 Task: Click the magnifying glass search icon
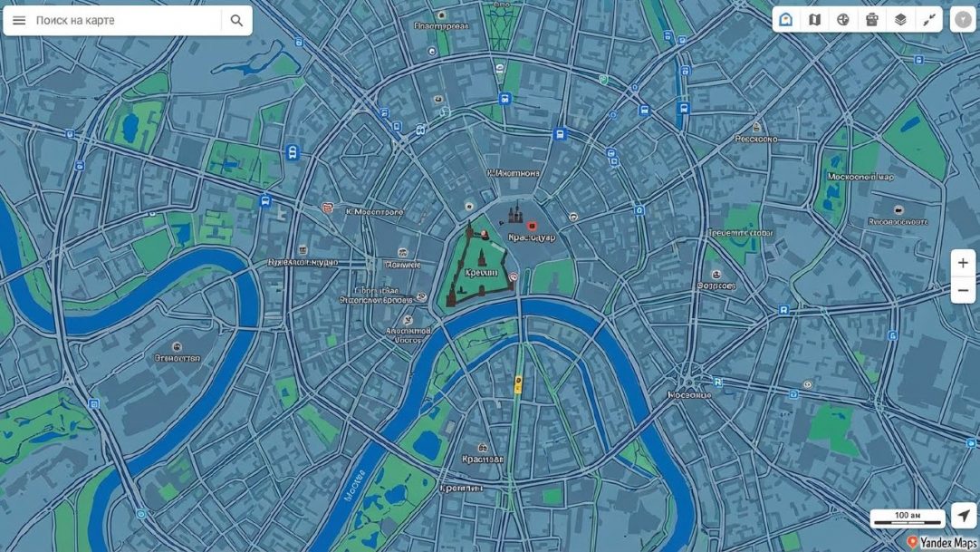tap(237, 20)
